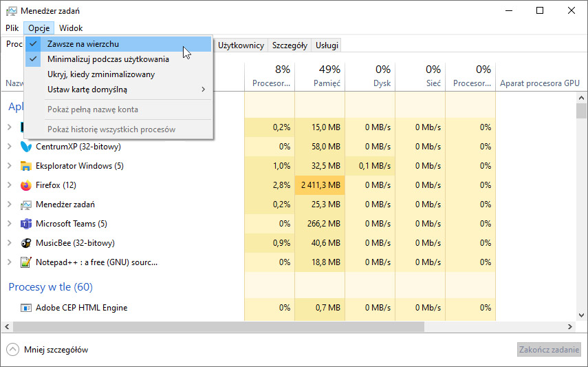588x367 pixels.
Task: Click the Adobe CEP HTML Engine icon
Action: click(x=26, y=308)
